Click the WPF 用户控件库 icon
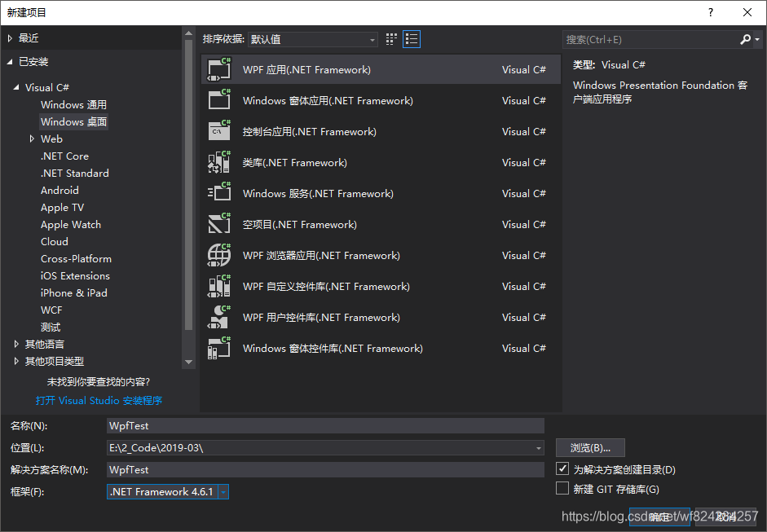The width and height of the screenshot is (767, 532). click(x=219, y=317)
